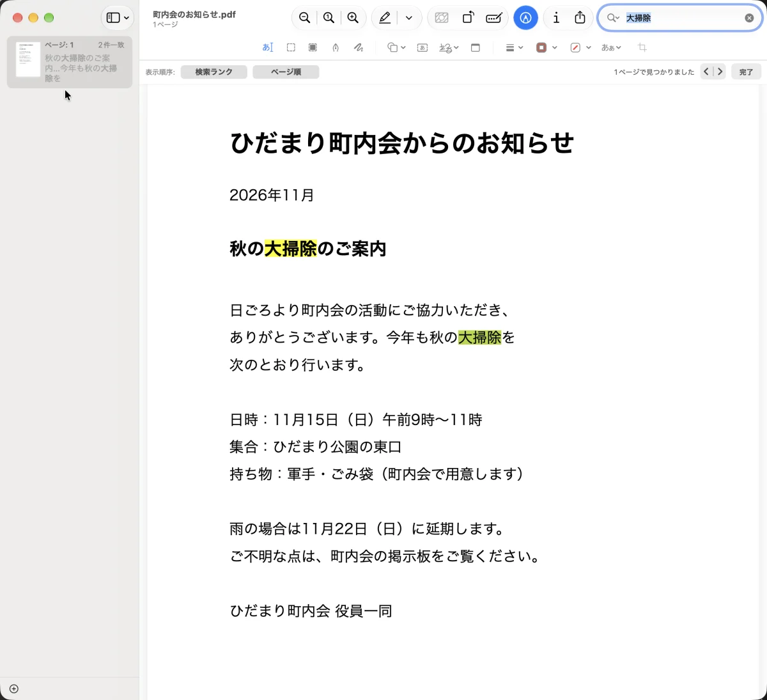This screenshot has width=767, height=700.
Task: Select the redact selection tool
Action: pyautogui.click(x=313, y=47)
